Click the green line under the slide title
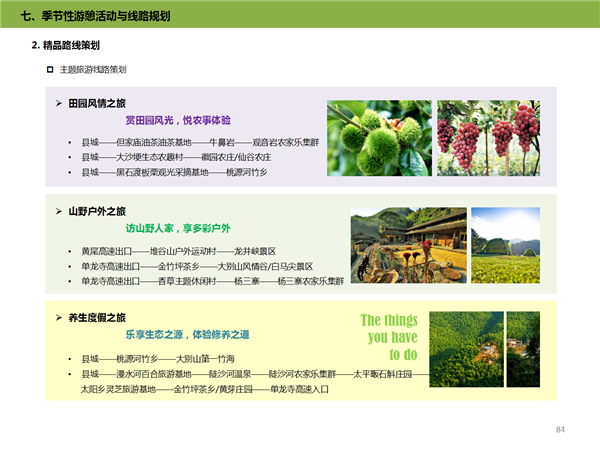Screen dimensions: 600x450 click(x=300, y=30)
